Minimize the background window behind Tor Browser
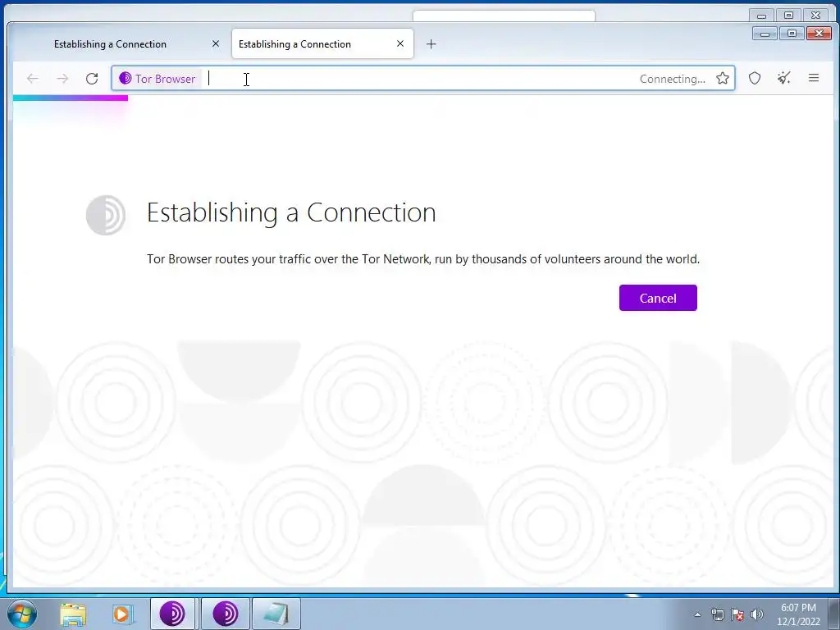The image size is (840, 630). 761,16
